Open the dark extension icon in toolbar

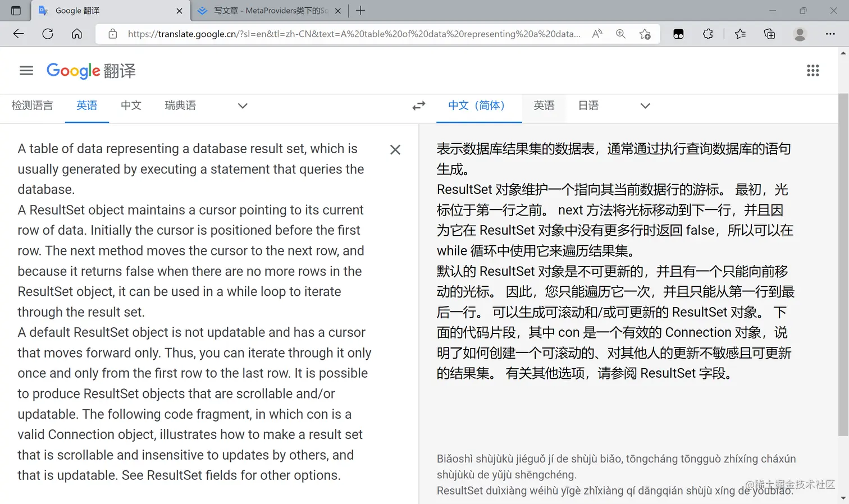pos(678,34)
